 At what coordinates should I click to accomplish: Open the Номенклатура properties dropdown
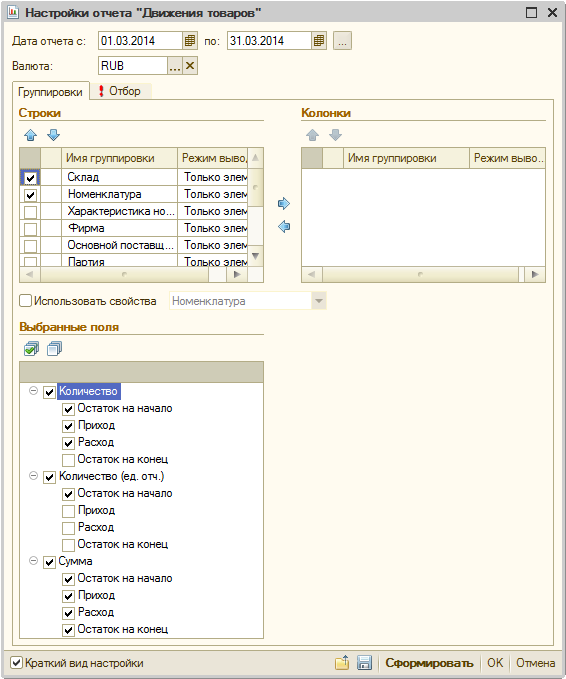pos(319,301)
